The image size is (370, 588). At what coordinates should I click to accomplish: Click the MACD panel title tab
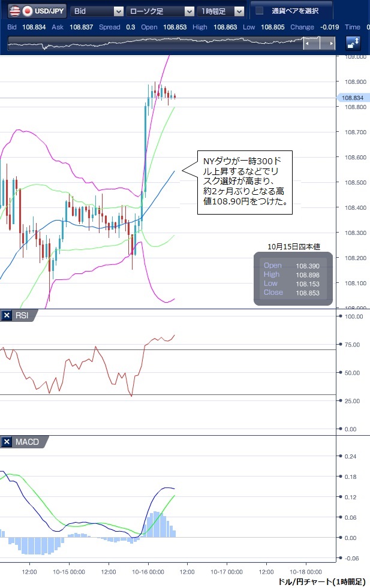pyautogui.click(x=27, y=442)
